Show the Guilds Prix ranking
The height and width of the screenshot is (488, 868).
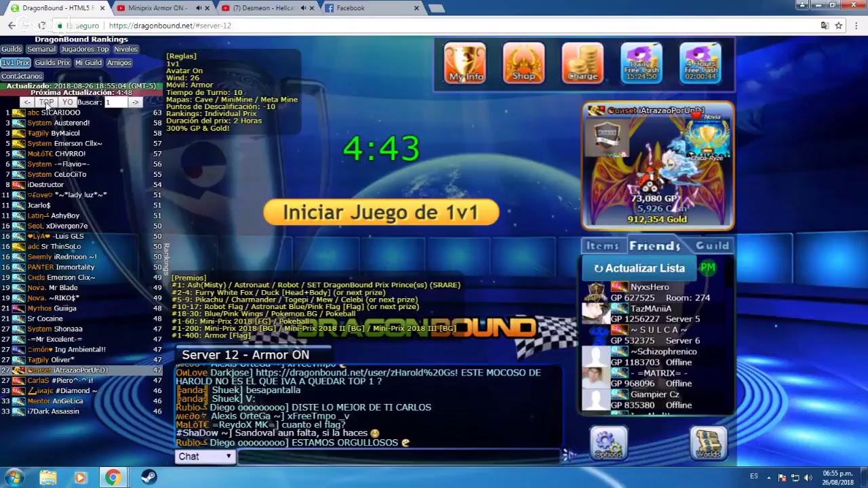(x=53, y=63)
